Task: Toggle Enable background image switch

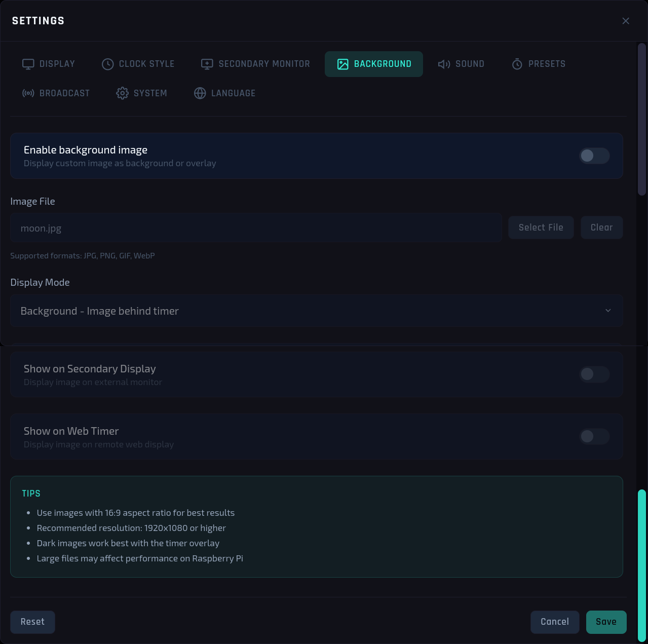Action: tap(594, 156)
